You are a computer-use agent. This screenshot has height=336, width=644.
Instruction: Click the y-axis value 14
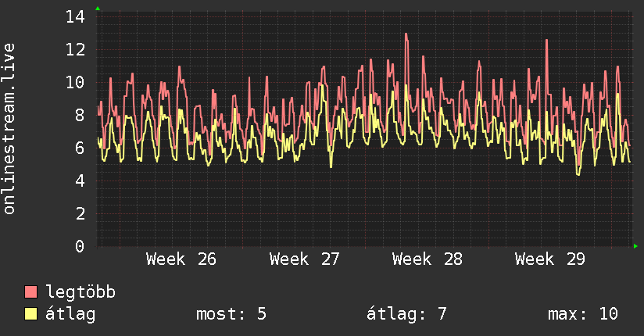click(x=75, y=17)
